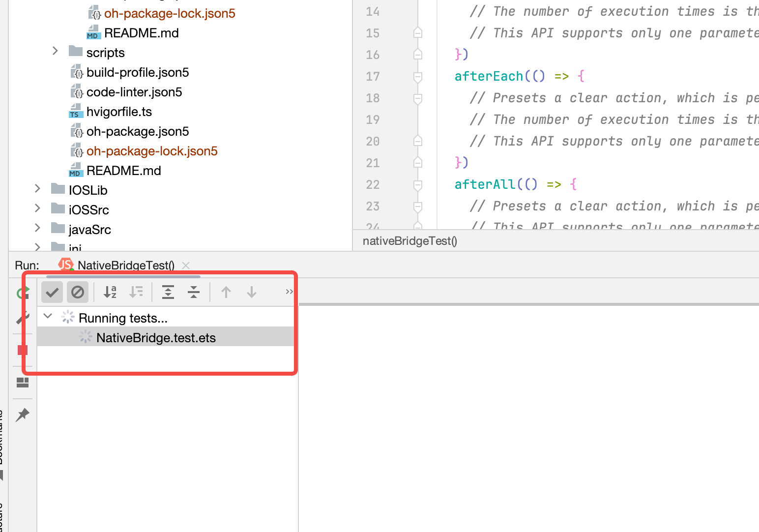The image size is (759, 532).
Task: Select the iOSSrc folder
Action: (x=89, y=210)
